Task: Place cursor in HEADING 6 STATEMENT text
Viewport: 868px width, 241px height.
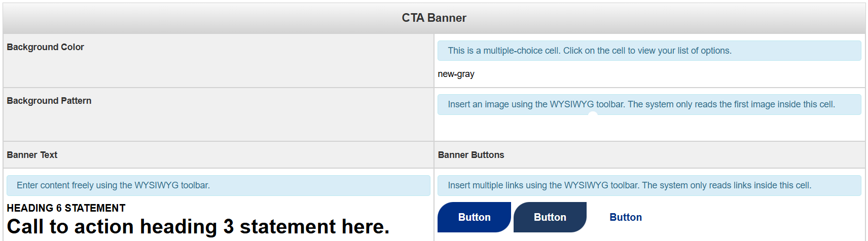Action: point(66,208)
